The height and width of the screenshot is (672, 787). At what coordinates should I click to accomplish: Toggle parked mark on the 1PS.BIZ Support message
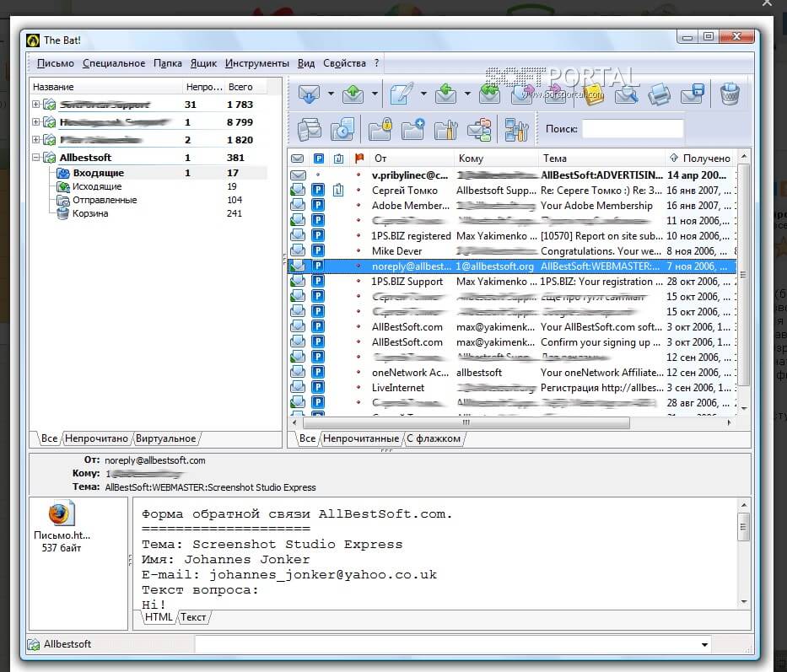pos(318,281)
